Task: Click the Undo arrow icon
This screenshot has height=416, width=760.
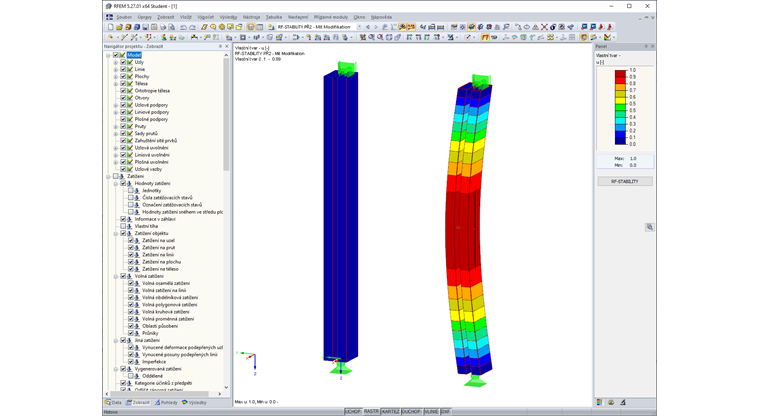Action: (x=184, y=27)
